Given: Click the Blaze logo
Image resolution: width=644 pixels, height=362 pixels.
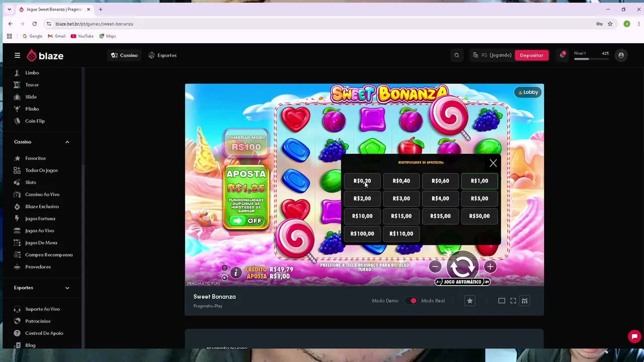Looking at the screenshot, I should (x=45, y=55).
